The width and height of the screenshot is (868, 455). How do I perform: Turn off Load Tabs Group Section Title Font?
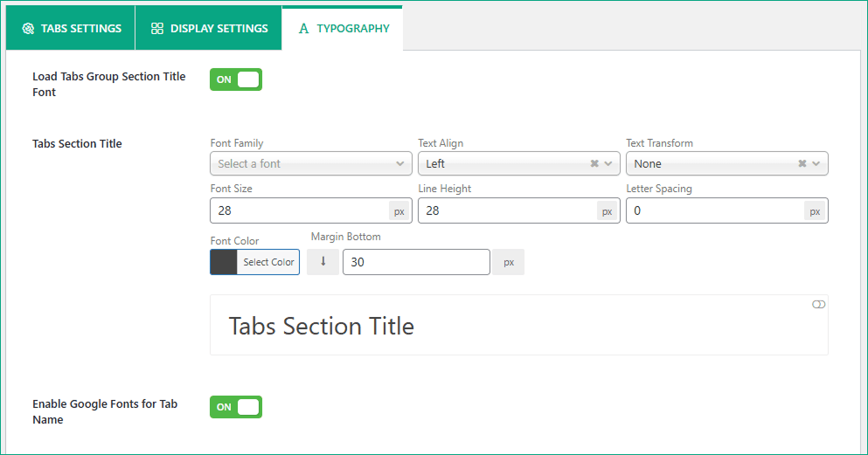click(x=236, y=79)
